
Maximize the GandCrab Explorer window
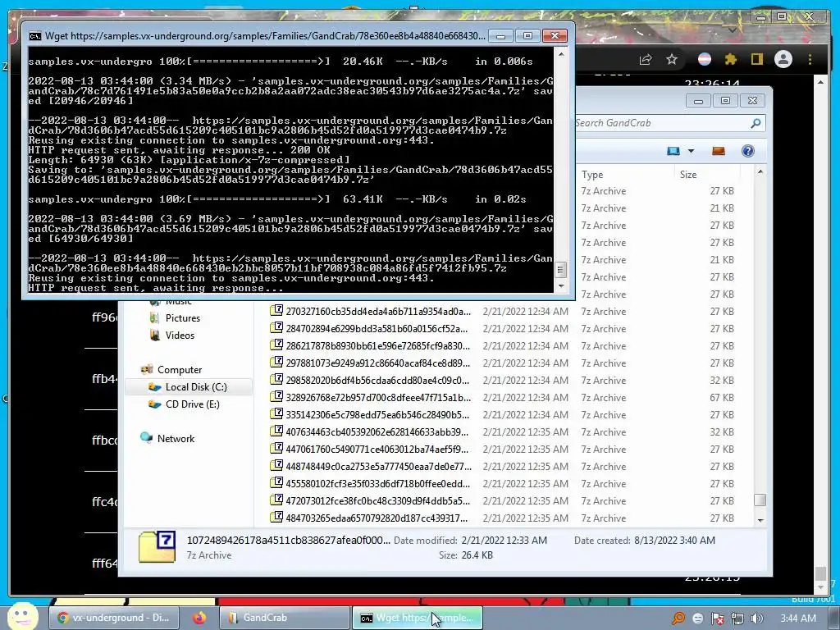click(725, 101)
